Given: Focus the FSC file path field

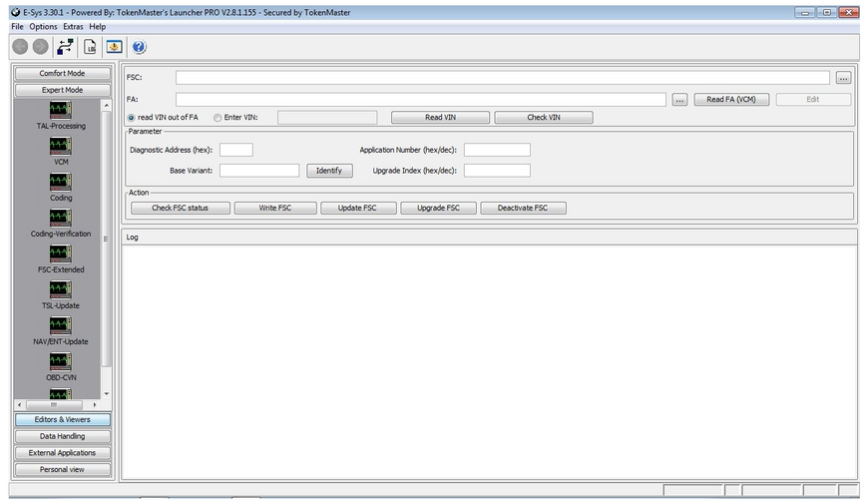Looking at the screenshot, I should pyautogui.click(x=503, y=78).
